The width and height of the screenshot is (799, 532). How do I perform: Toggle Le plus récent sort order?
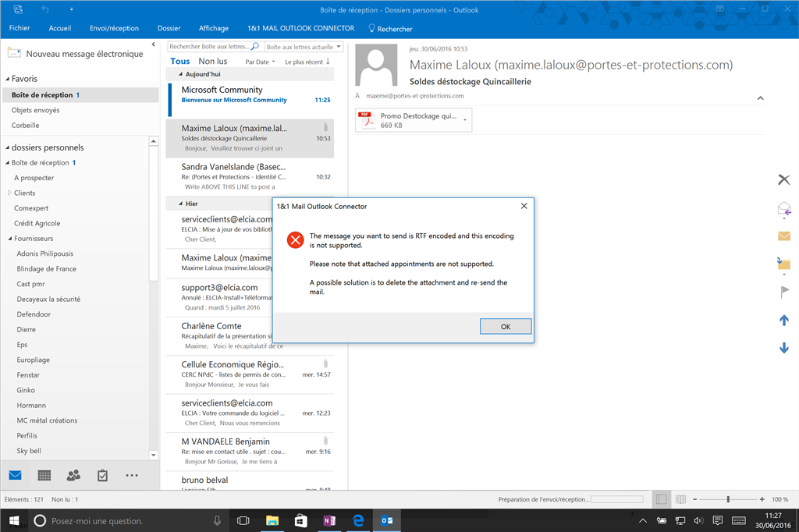click(x=307, y=62)
